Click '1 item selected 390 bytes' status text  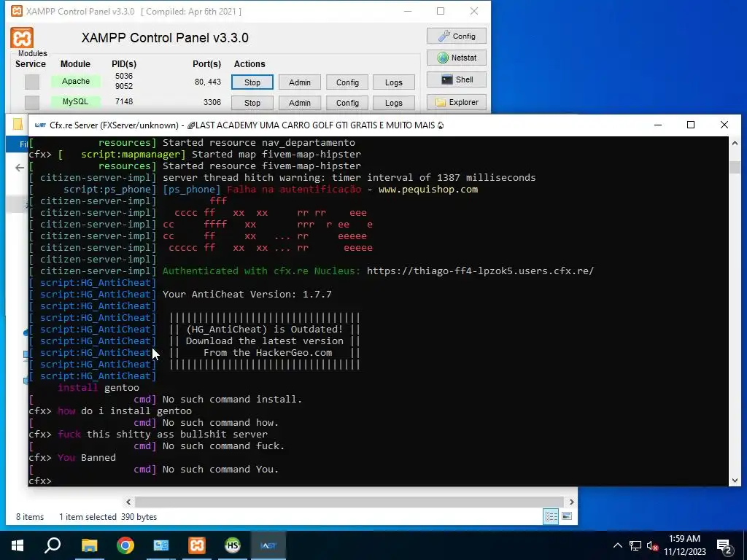tap(108, 517)
